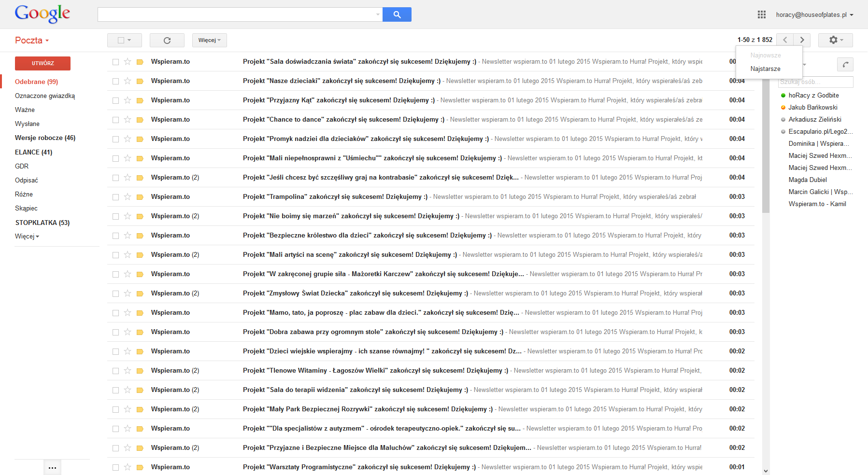
Task: Star the "Nie boimy się marzeń" message
Action: click(128, 216)
